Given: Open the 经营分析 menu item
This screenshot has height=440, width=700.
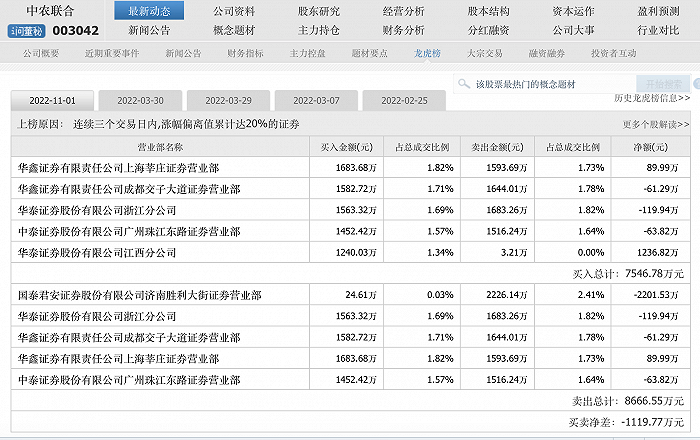Looking at the screenshot, I should (404, 11).
